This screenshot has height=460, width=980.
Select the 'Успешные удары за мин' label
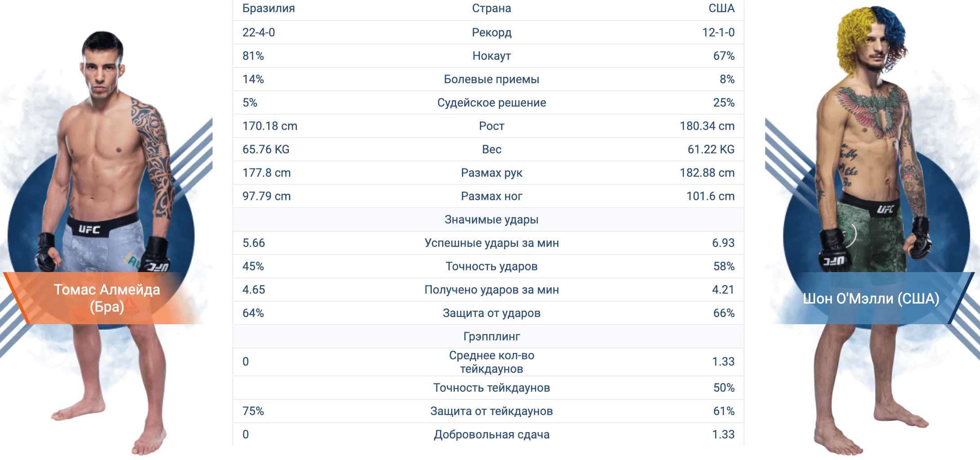(x=492, y=243)
